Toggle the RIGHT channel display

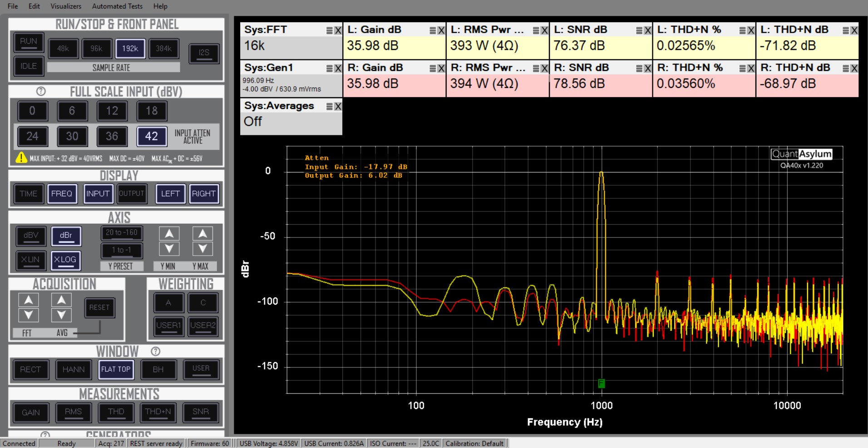click(204, 194)
